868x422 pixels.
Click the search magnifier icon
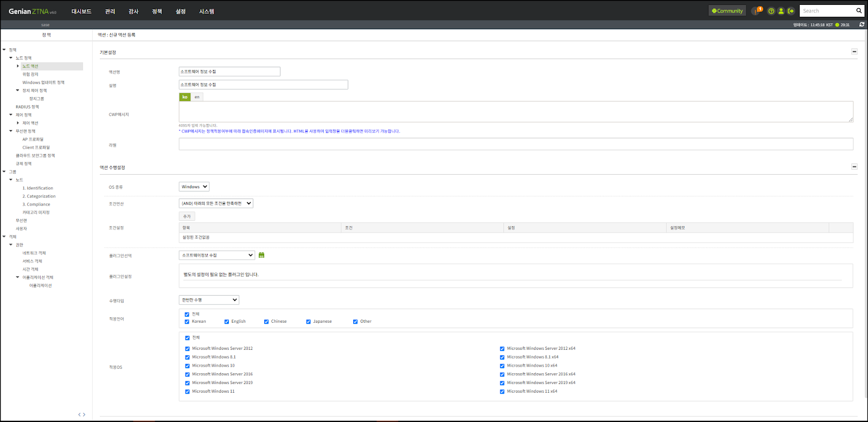pyautogui.click(x=859, y=11)
